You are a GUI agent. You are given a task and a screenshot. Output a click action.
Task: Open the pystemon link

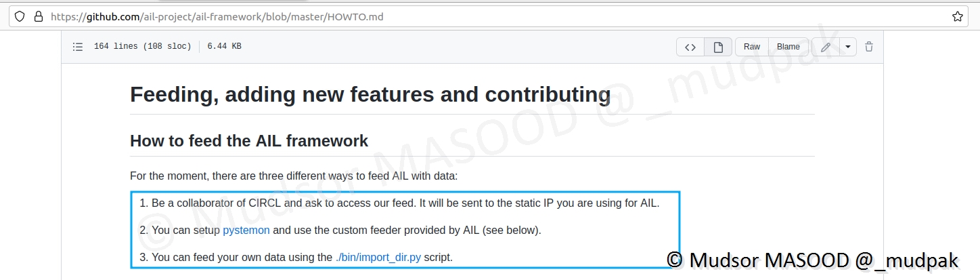(246, 230)
